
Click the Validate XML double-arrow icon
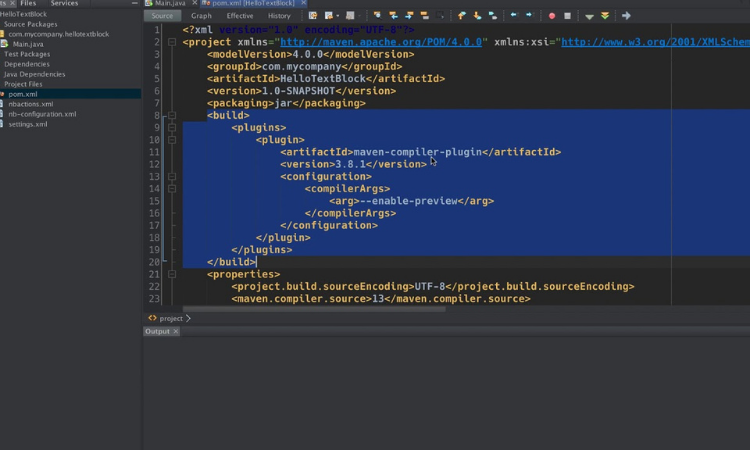click(605, 16)
